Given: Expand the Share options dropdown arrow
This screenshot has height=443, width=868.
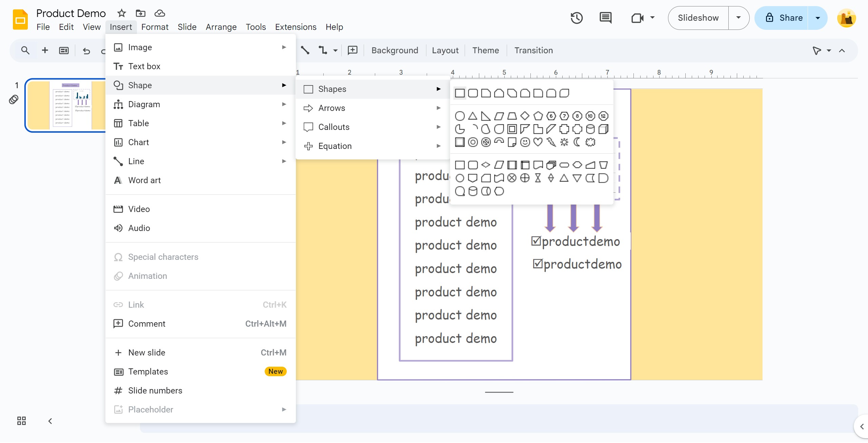Looking at the screenshot, I should click(818, 18).
